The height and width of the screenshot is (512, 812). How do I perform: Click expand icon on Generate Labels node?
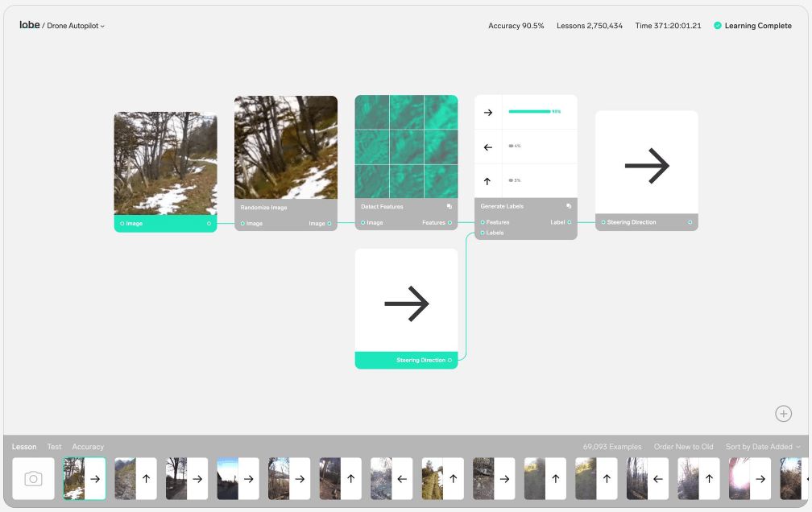pyautogui.click(x=569, y=206)
